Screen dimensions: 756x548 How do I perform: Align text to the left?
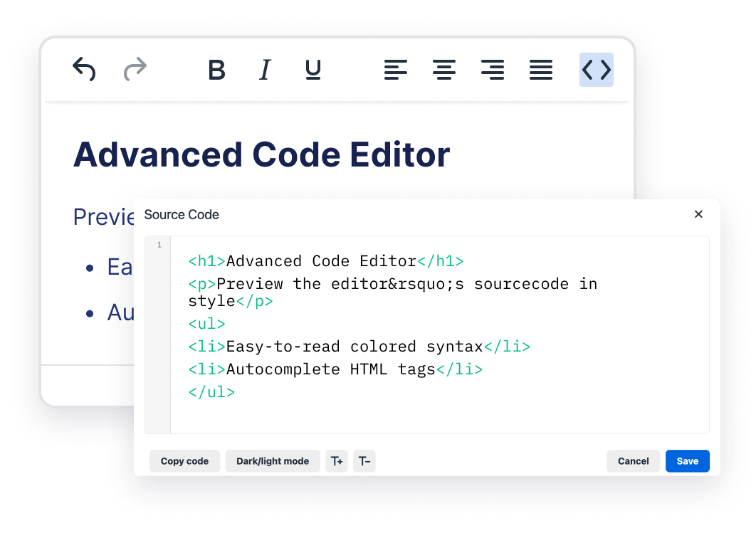397,70
